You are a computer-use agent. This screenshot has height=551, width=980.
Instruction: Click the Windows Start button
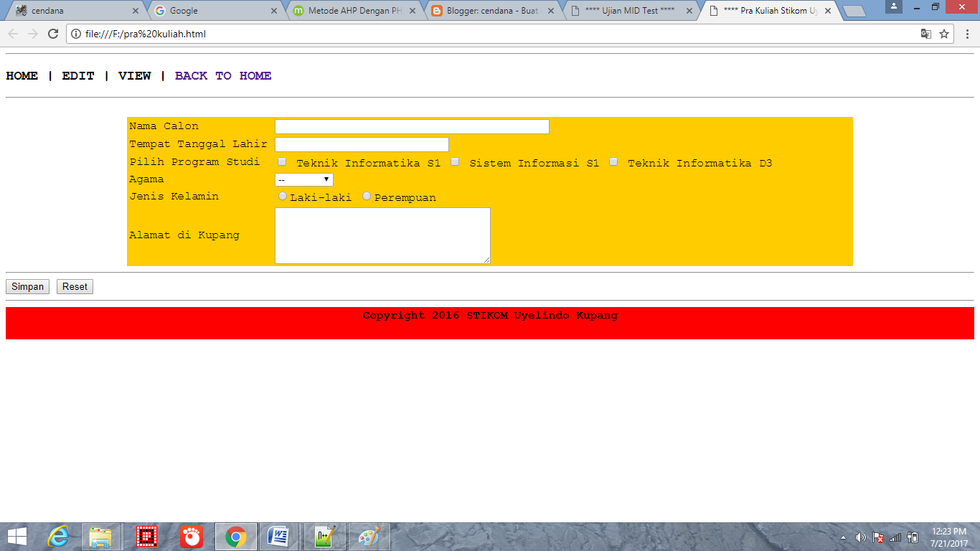coord(16,536)
